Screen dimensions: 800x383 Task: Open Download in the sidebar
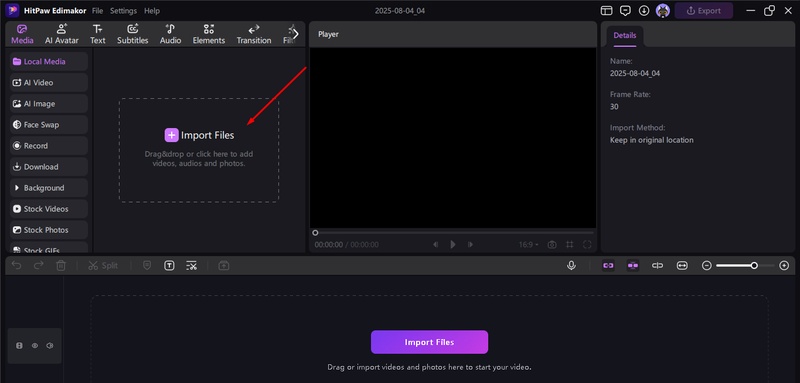pyautogui.click(x=49, y=167)
